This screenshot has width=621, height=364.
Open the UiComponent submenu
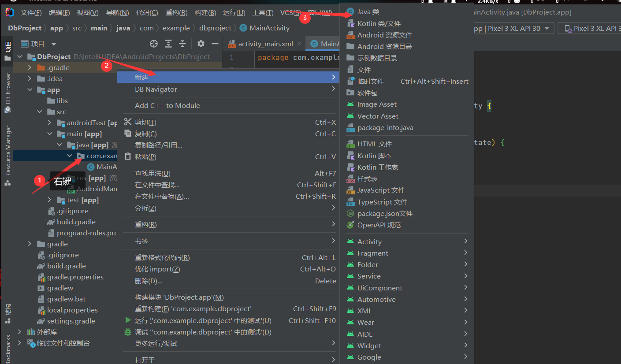pyautogui.click(x=406, y=288)
